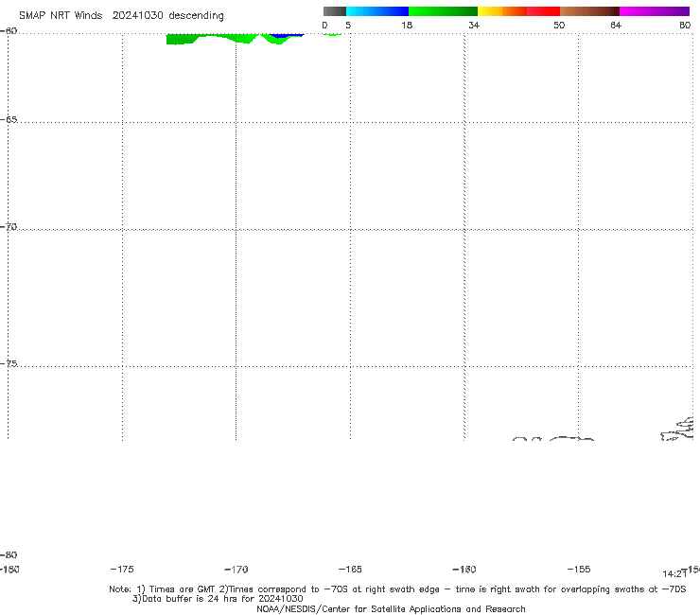Click the color bar label 18
Viewport: 700px width, 615px height.
[407, 25]
